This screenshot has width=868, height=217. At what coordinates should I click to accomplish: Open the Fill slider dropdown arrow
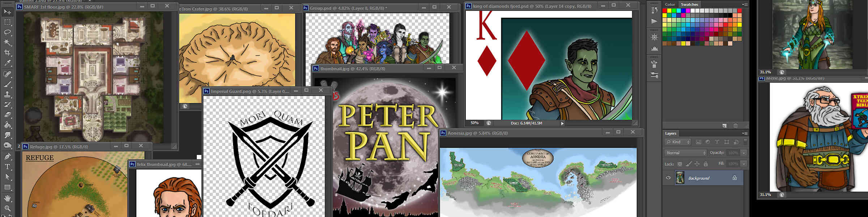[744, 164]
